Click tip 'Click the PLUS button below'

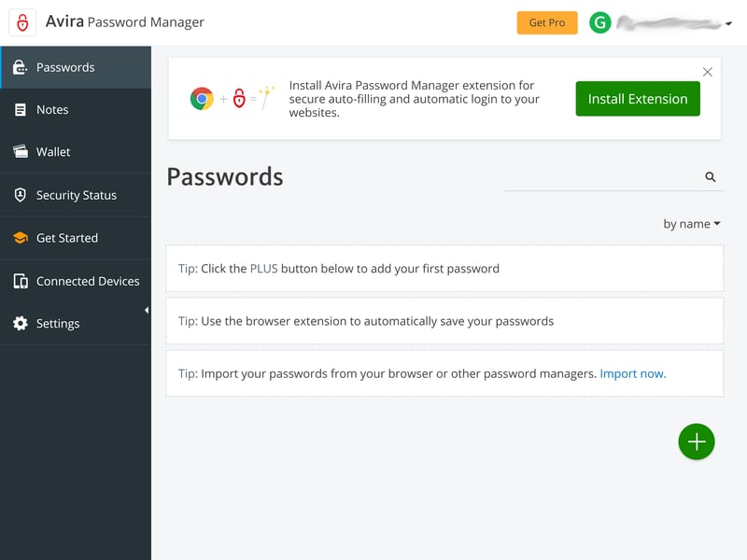tap(444, 269)
